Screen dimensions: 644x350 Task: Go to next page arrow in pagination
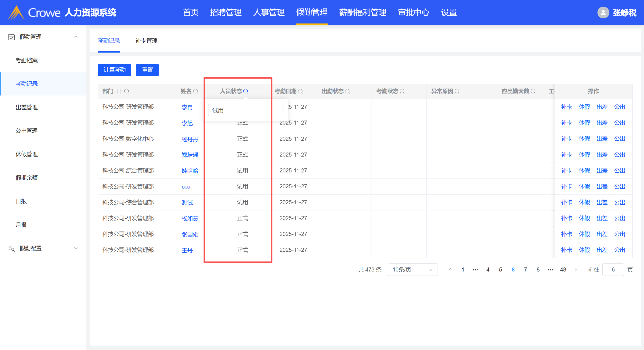pyautogui.click(x=576, y=269)
